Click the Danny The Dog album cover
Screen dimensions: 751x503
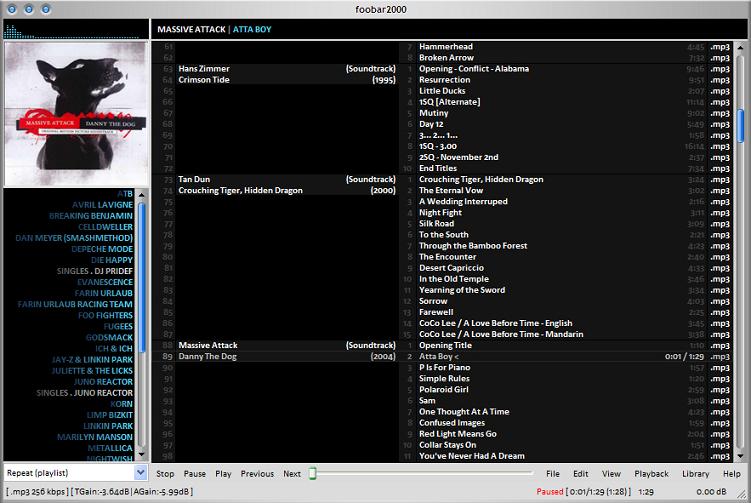tap(76, 114)
